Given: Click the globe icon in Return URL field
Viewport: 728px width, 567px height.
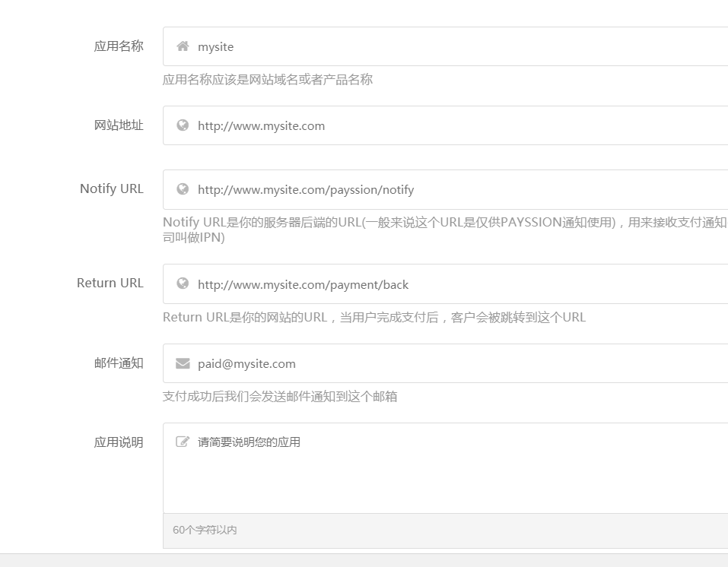Looking at the screenshot, I should pos(182,284).
